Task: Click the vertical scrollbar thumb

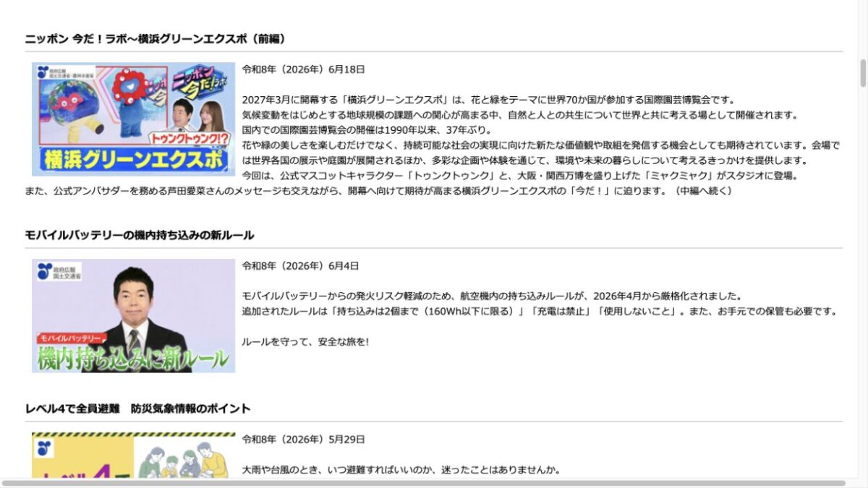Action: pos(862,73)
